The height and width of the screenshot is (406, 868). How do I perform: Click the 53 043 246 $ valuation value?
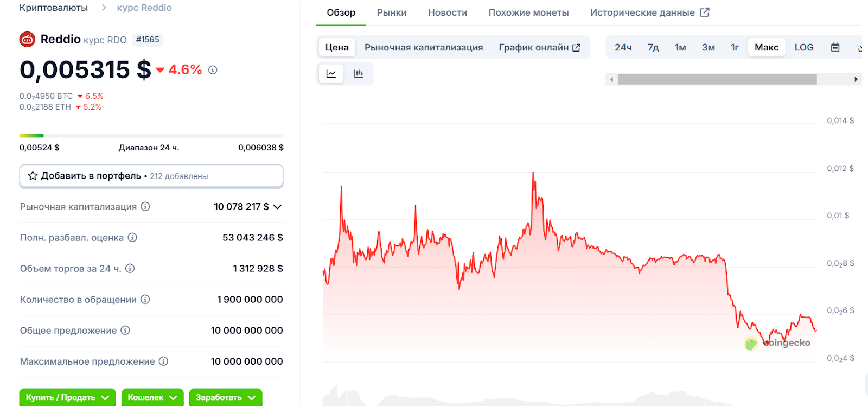(x=253, y=237)
